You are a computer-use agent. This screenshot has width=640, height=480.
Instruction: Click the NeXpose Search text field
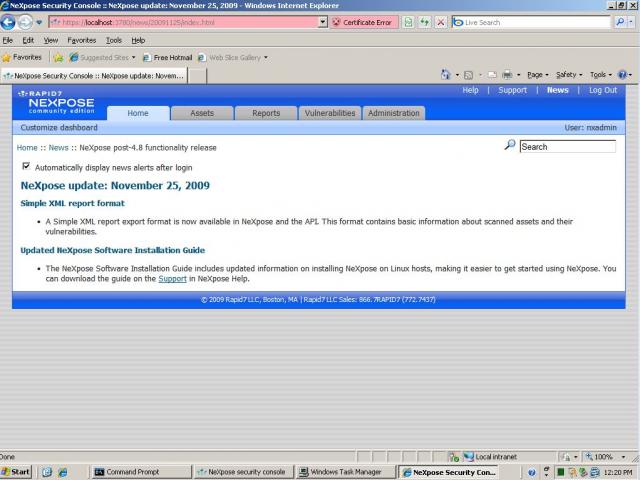(x=567, y=147)
